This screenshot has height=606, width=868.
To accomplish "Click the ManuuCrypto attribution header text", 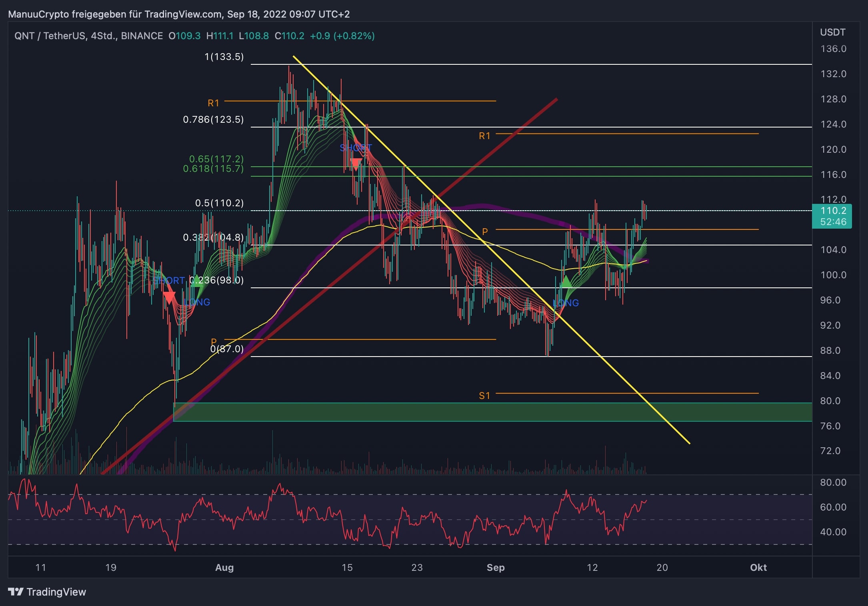I will 179,14.
